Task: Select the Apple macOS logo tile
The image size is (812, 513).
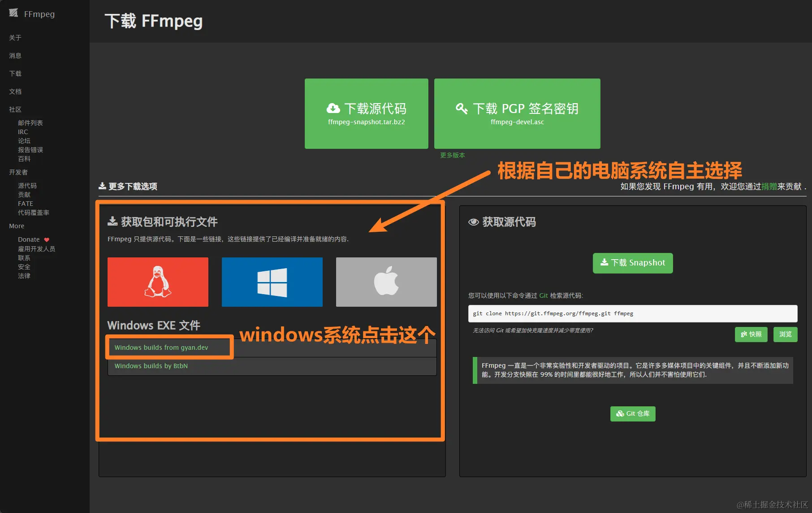Action: 386,282
